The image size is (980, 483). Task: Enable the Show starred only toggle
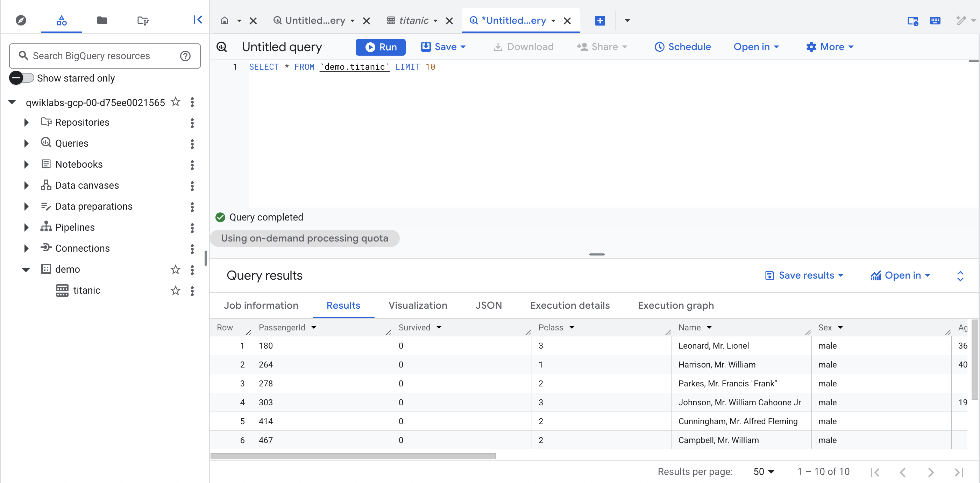point(22,78)
